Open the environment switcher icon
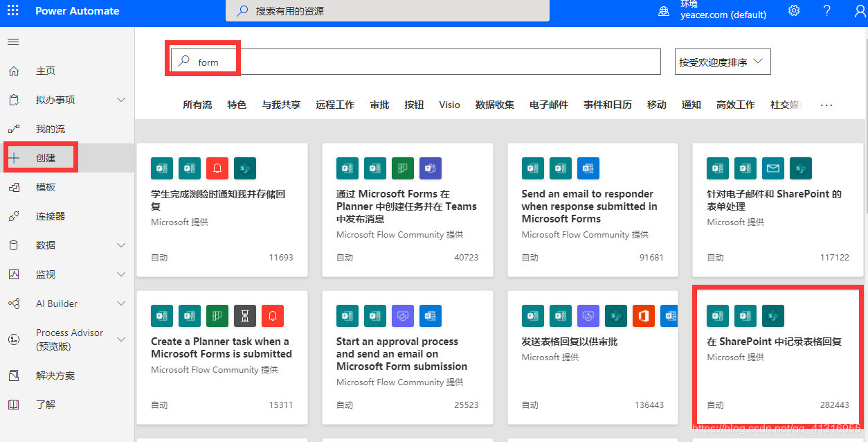868x442 pixels. 663,10
